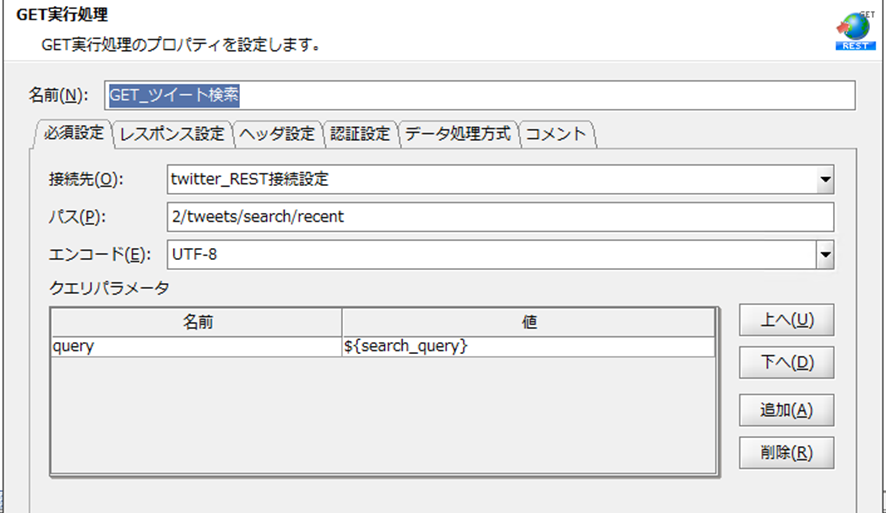
Task: Click the 接続先(O) label
Action: pyautogui.click(x=86, y=180)
